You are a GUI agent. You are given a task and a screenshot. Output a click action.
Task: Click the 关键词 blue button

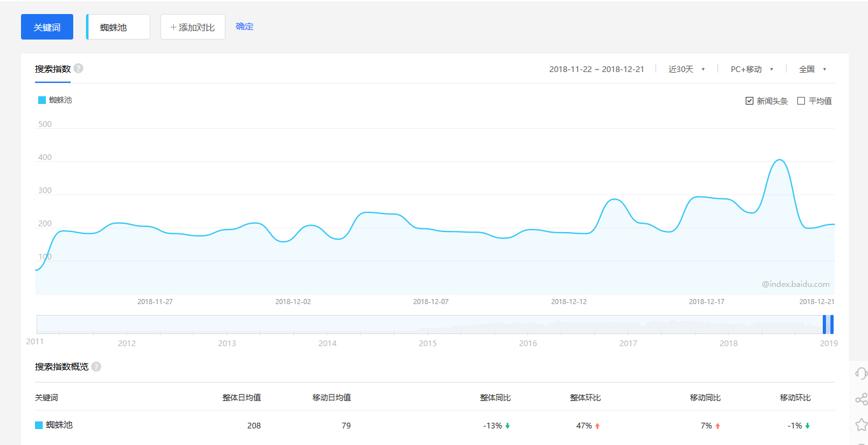tap(47, 27)
